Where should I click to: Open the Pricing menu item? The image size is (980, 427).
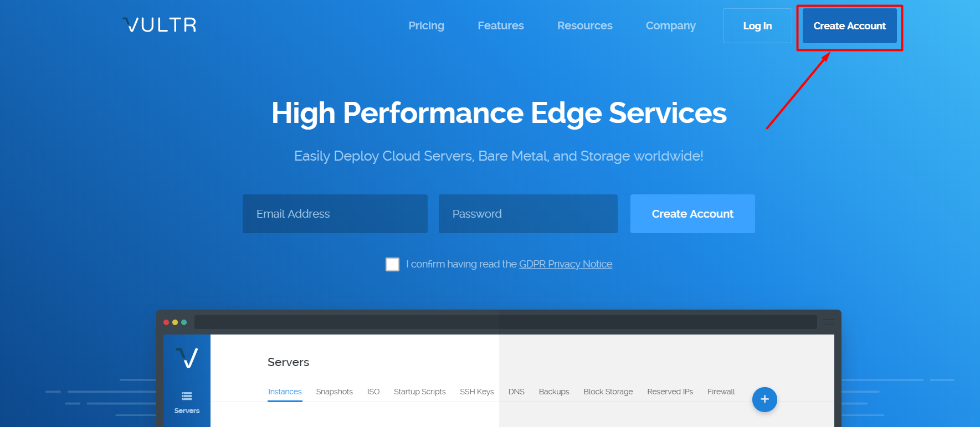coord(427,25)
